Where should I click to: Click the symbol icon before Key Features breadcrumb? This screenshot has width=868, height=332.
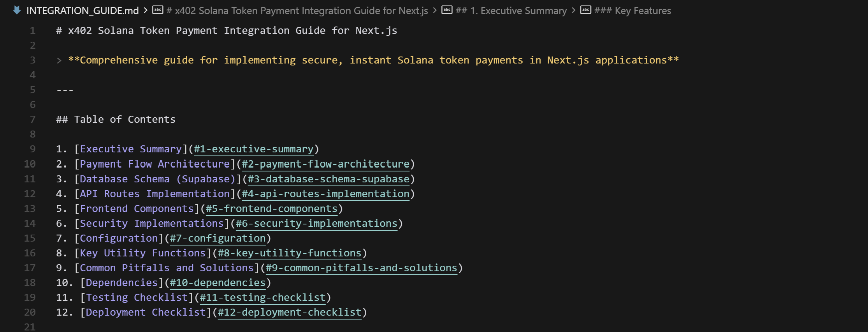tap(585, 10)
